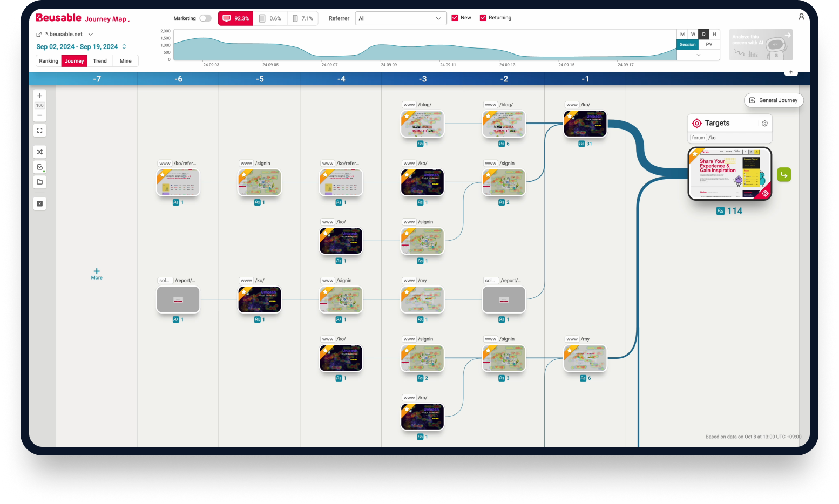Expand the chevron below the Session tab
Viewport: 839px width, 504px height.
pyautogui.click(x=698, y=55)
